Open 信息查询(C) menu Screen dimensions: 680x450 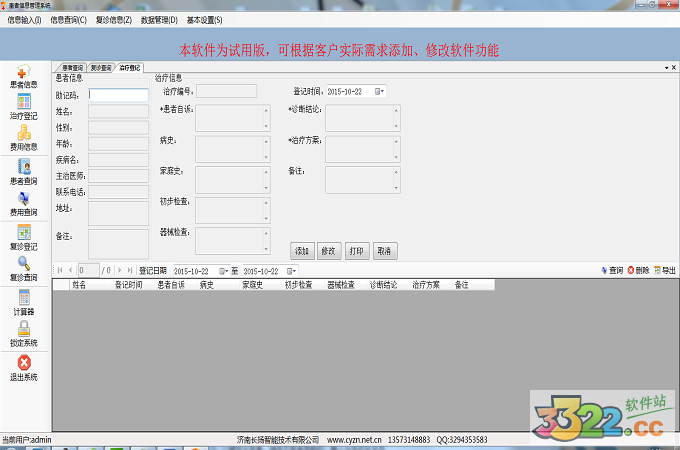[69, 20]
